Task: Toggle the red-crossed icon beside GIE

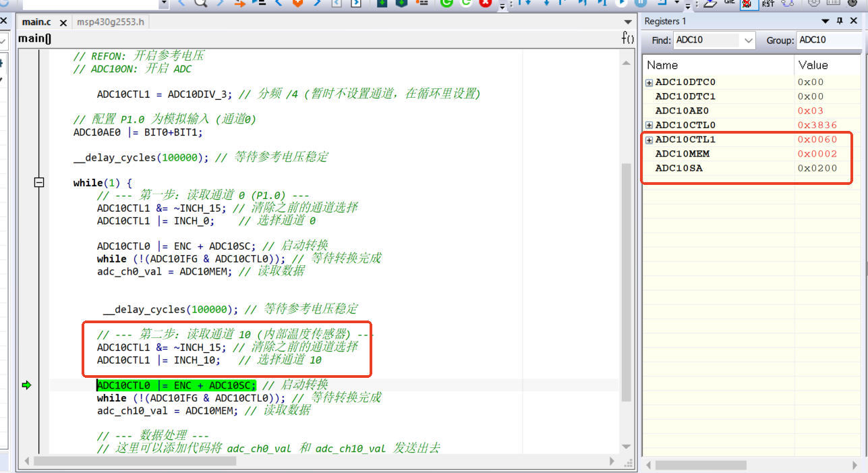Action: click(x=749, y=3)
